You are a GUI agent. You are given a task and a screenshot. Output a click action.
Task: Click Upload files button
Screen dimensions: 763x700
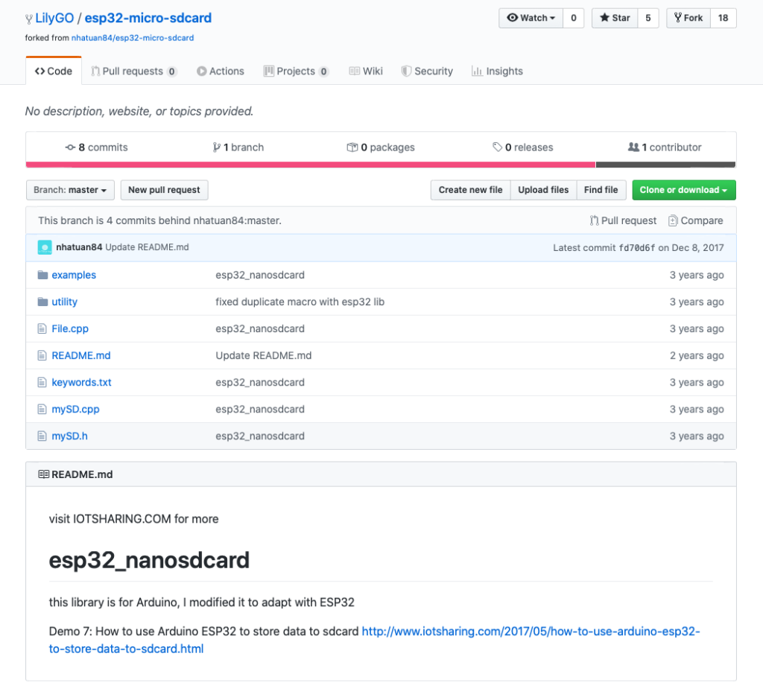pyautogui.click(x=543, y=190)
